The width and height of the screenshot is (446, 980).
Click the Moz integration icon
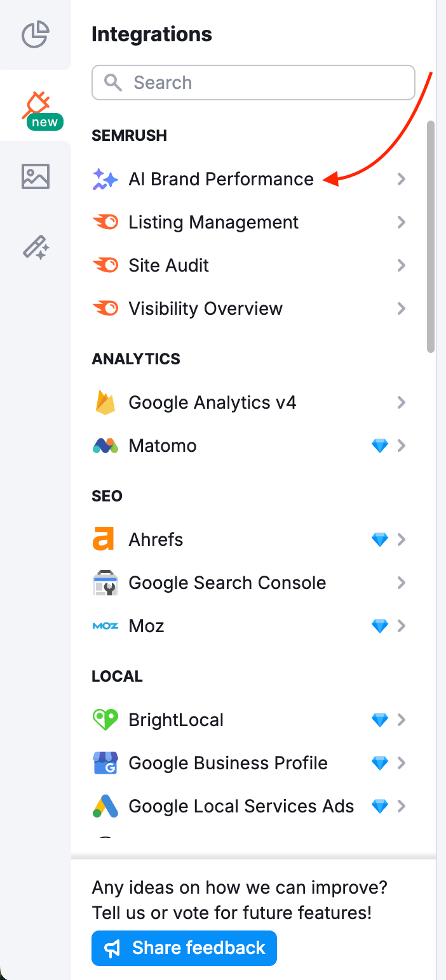105,626
